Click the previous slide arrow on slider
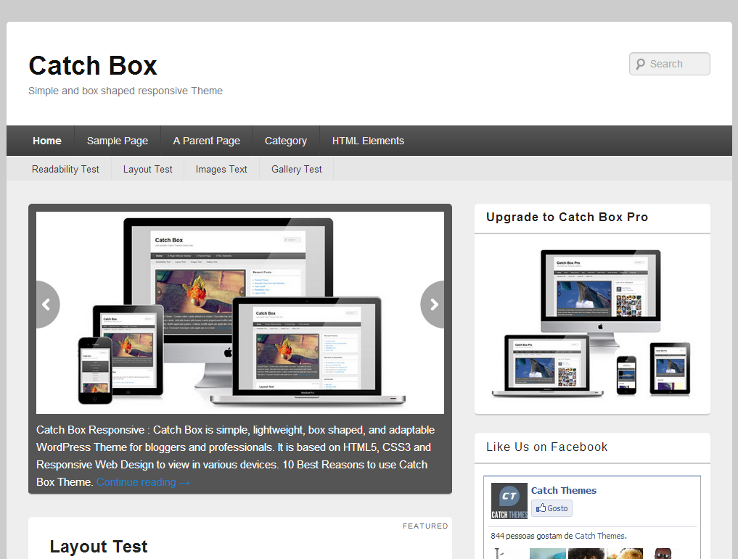The image size is (738, 559). point(46,305)
